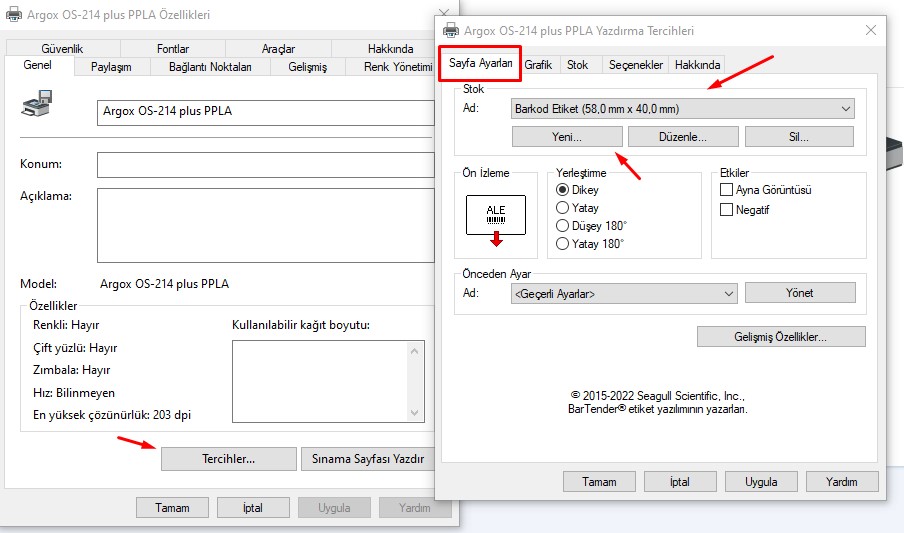Image resolution: width=904 pixels, height=533 pixels.
Task: Open the Araçlar tab
Action: coord(278,49)
